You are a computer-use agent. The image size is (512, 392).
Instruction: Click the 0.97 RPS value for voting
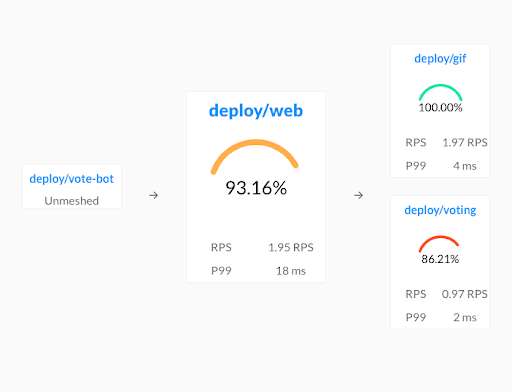pos(465,294)
